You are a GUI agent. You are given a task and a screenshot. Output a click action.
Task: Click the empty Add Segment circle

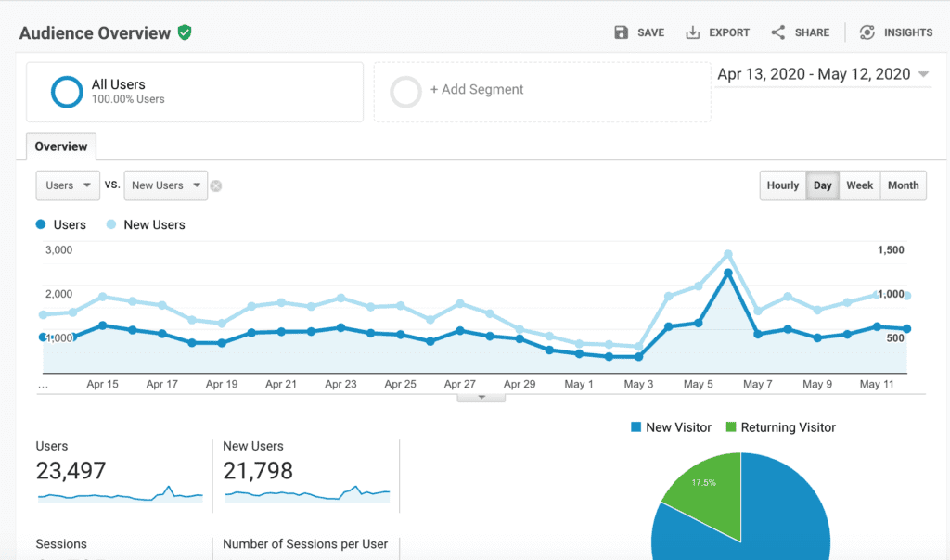(x=405, y=92)
